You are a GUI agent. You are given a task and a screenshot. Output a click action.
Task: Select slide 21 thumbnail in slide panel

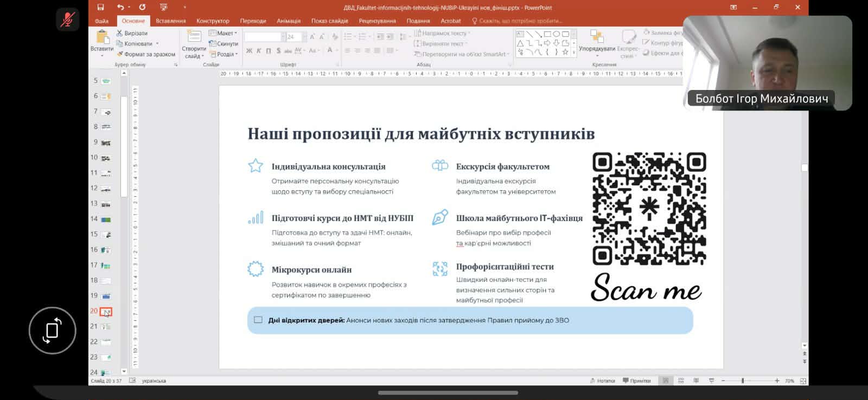tap(106, 327)
